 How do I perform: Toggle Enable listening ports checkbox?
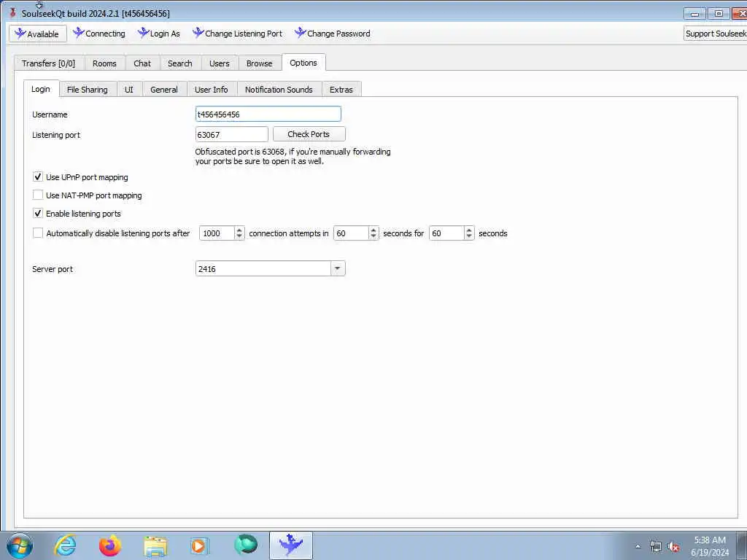(x=38, y=214)
